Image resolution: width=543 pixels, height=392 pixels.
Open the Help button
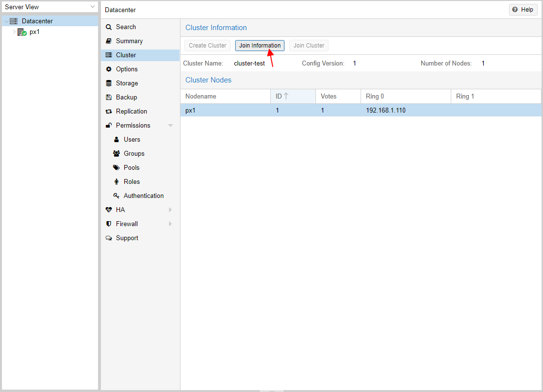point(523,10)
